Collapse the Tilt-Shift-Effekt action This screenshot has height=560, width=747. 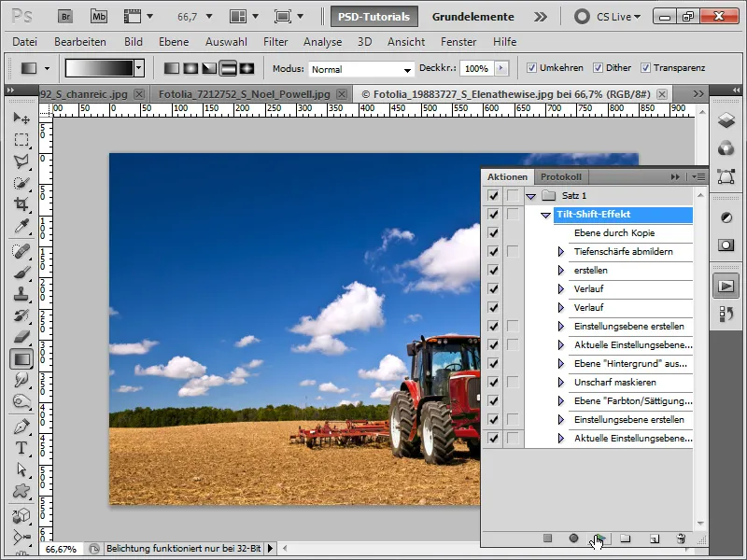click(x=546, y=216)
